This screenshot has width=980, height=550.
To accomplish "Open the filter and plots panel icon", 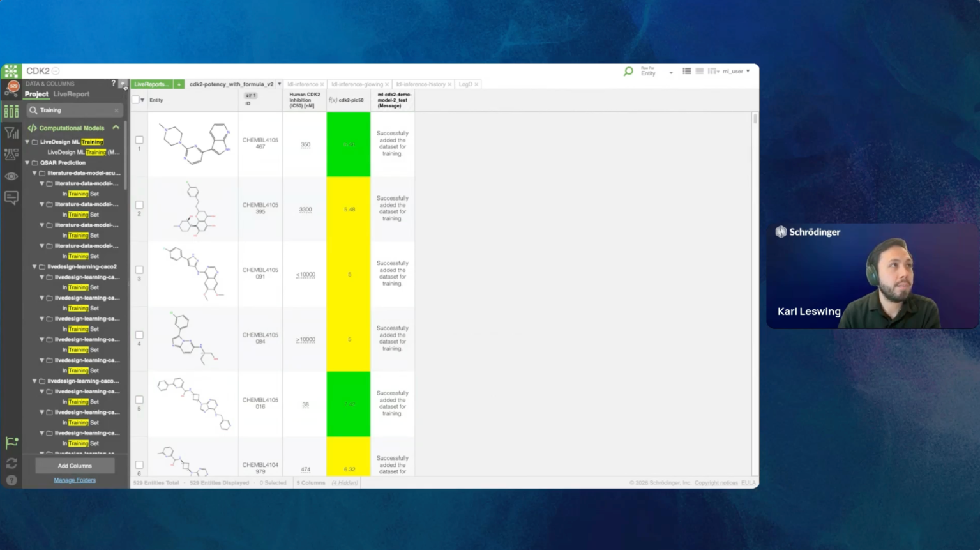I will click(x=11, y=133).
